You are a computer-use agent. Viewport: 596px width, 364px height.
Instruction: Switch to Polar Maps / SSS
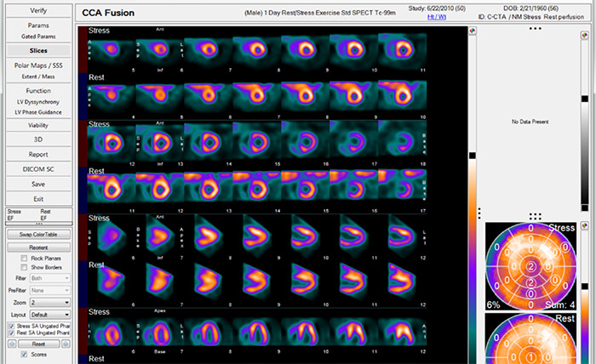[x=39, y=65]
